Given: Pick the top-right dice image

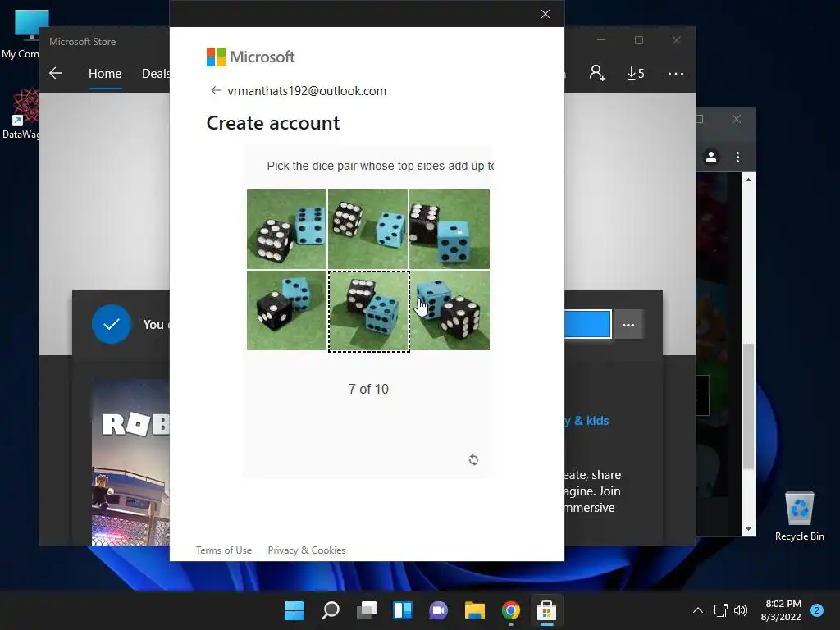Looking at the screenshot, I should (x=450, y=230).
